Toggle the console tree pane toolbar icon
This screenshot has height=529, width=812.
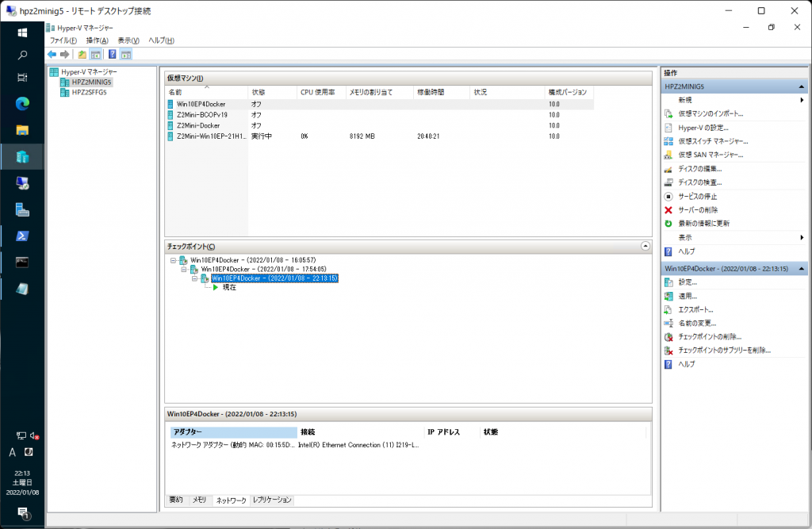click(x=96, y=55)
